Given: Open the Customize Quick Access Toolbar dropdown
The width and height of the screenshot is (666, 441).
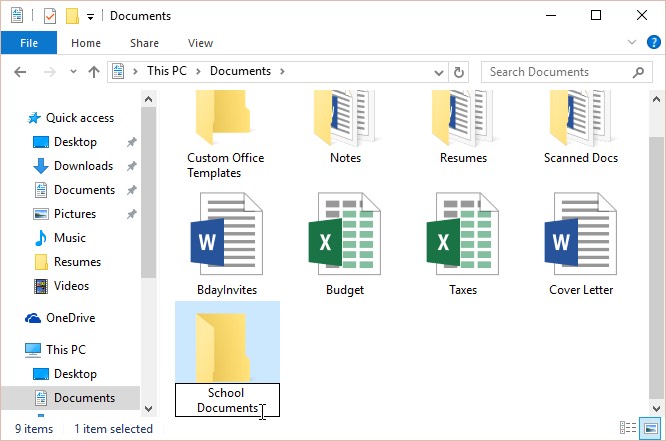Looking at the screenshot, I should coord(91,16).
